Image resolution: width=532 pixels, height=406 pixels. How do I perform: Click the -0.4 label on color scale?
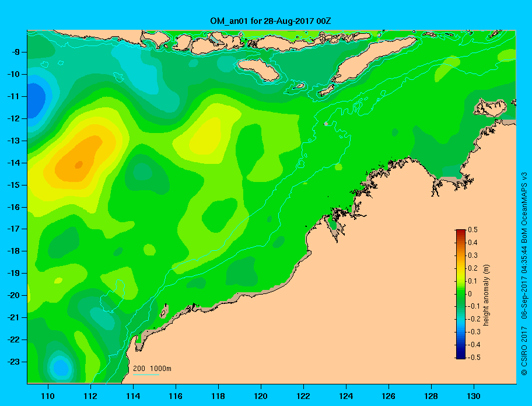coord(474,345)
